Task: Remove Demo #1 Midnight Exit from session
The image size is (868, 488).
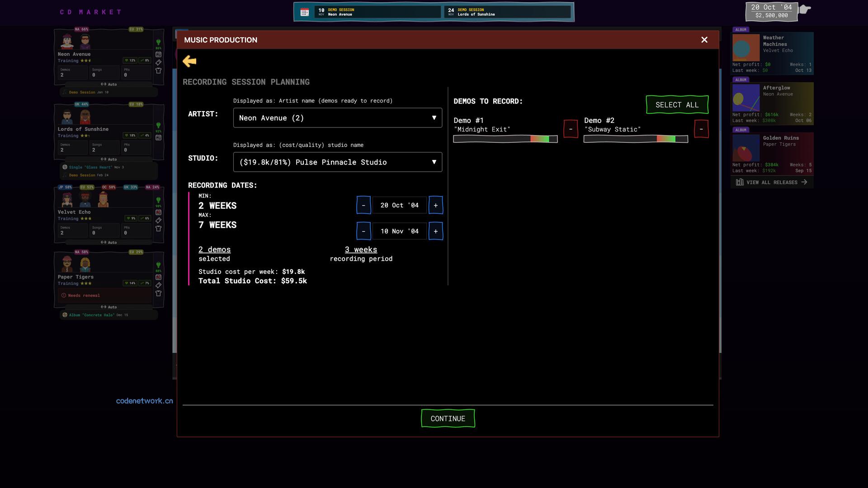Action: click(571, 129)
